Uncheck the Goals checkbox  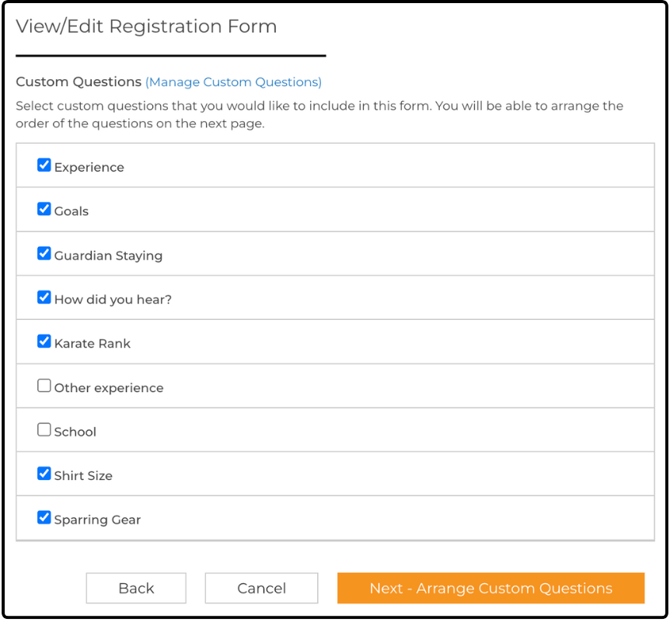[x=44, y=209]
